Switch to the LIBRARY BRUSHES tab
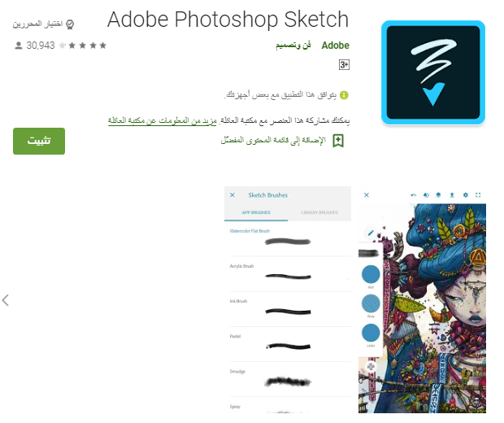Viewport: 504px width, 423px height. click(x=319, y=212)
